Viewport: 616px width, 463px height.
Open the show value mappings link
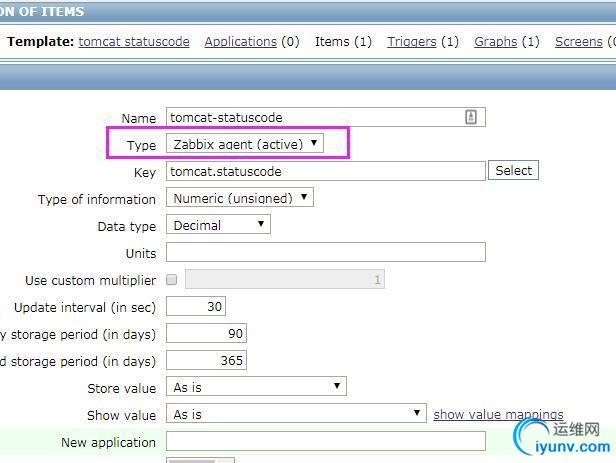coord(498,414)
